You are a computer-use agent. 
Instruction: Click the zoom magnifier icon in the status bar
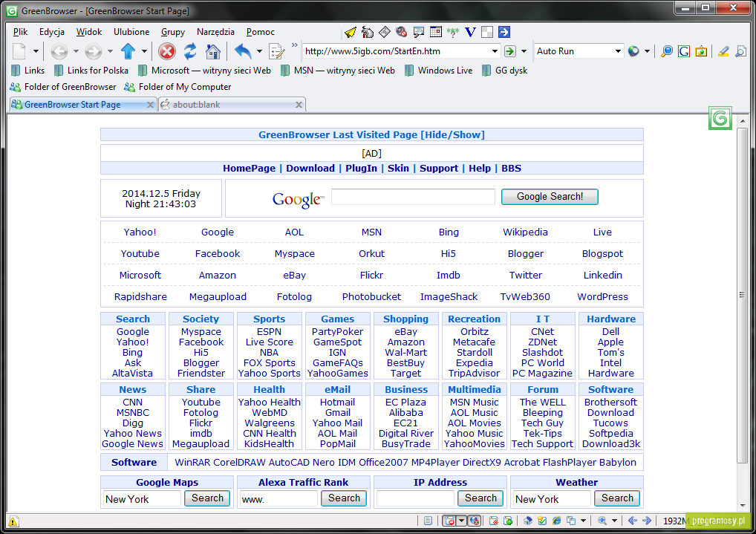tap(602, 521)
